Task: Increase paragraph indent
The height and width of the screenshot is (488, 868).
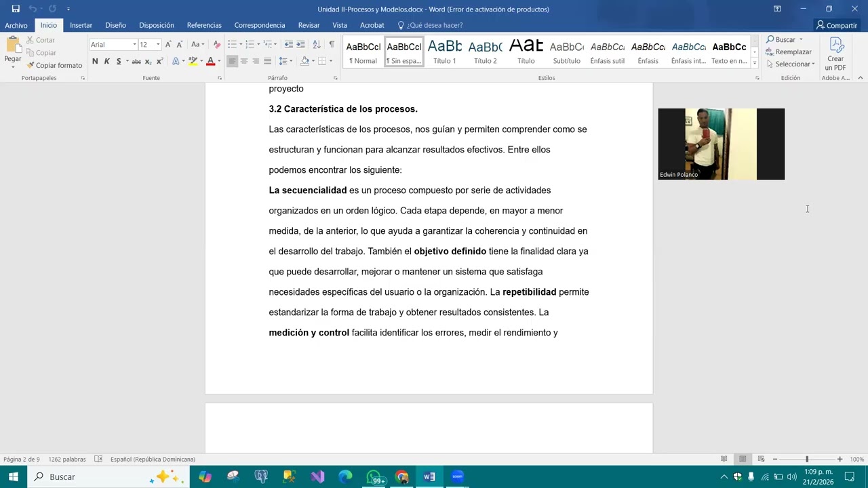Action: pos(300,44)
